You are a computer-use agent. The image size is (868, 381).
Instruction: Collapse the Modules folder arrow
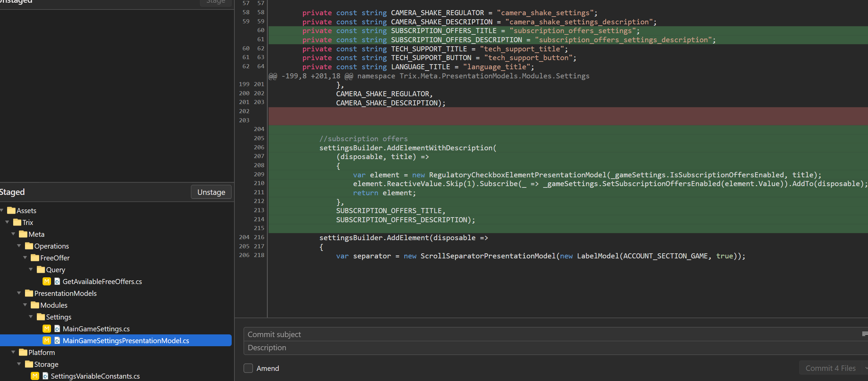pos(25,305)
